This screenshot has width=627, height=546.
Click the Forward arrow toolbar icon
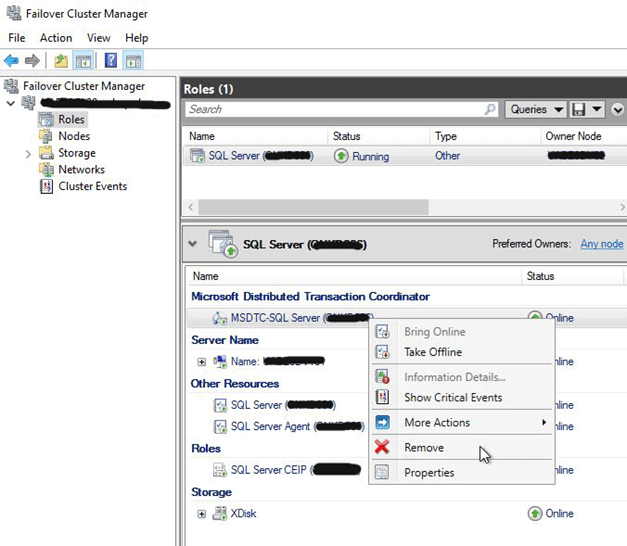(x=32, y=61)
